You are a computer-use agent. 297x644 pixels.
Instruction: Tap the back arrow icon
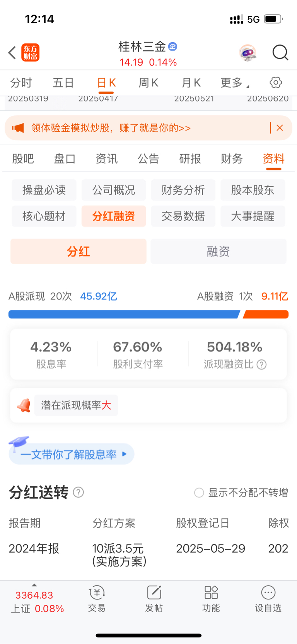[x=12, y=53]
